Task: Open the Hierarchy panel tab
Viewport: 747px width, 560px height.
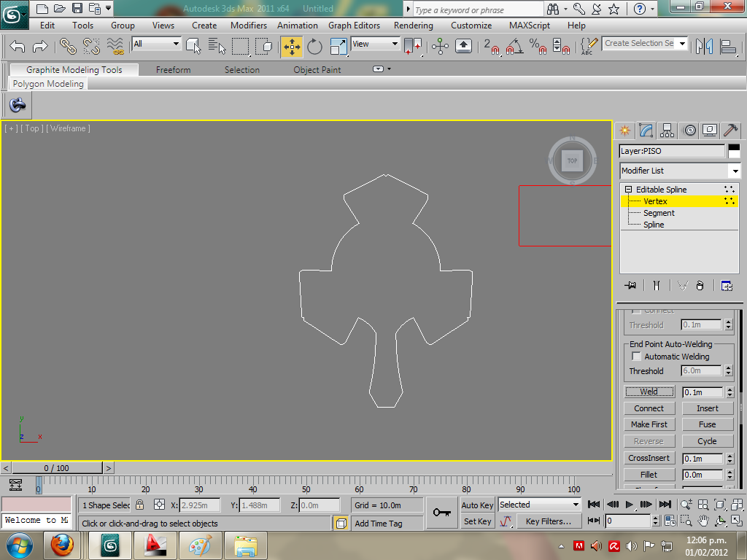Action: pos(667,130)
